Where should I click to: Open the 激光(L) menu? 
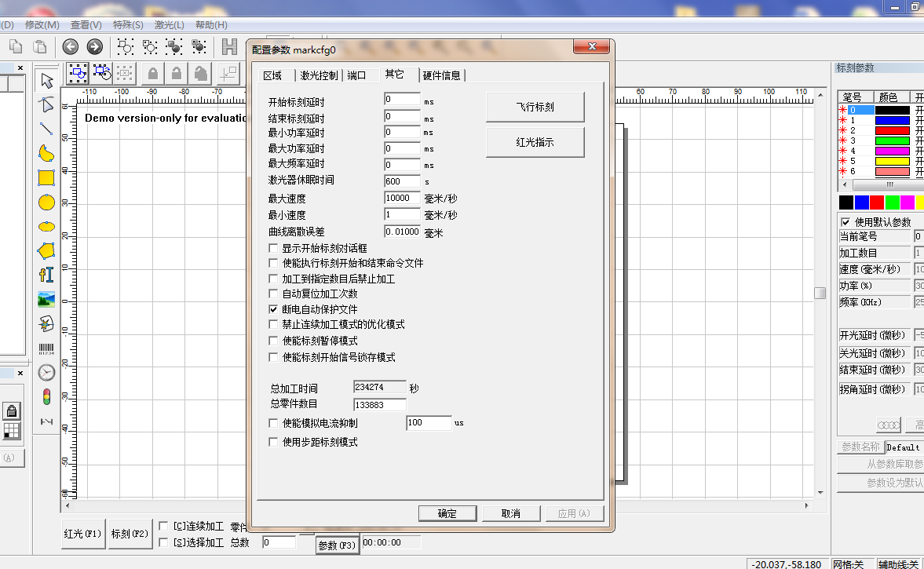click(x=168, y=24)
